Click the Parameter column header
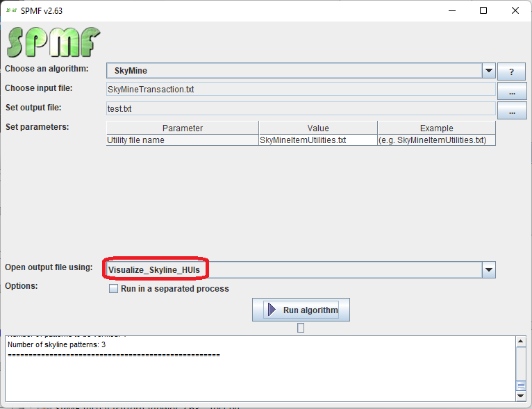 pyautogui.click(x=182, y=128)
